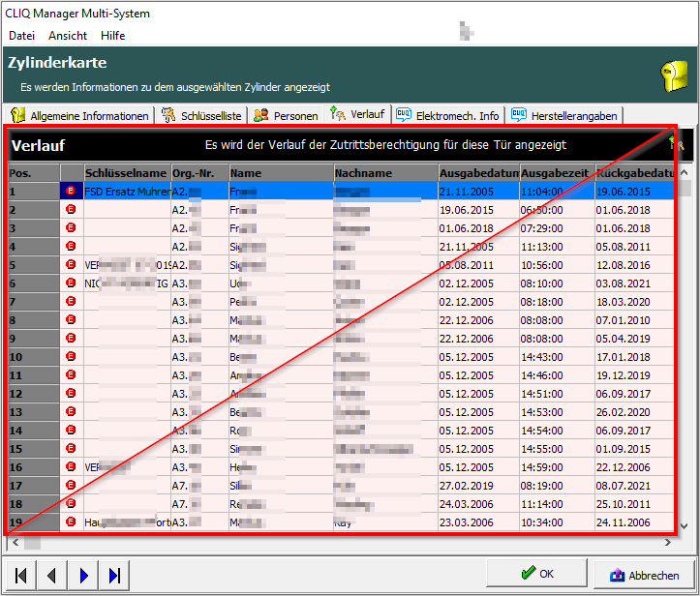Screen dimensions: 700x596
Task: Click red E icon in row 19
Action: click(71, 521)
